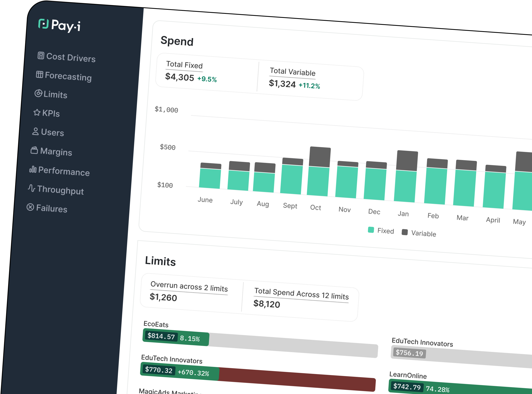Viewport: 532px width, 394px height.
Task: Toggle Fixed series legend label
Action: tap(386, 231)
